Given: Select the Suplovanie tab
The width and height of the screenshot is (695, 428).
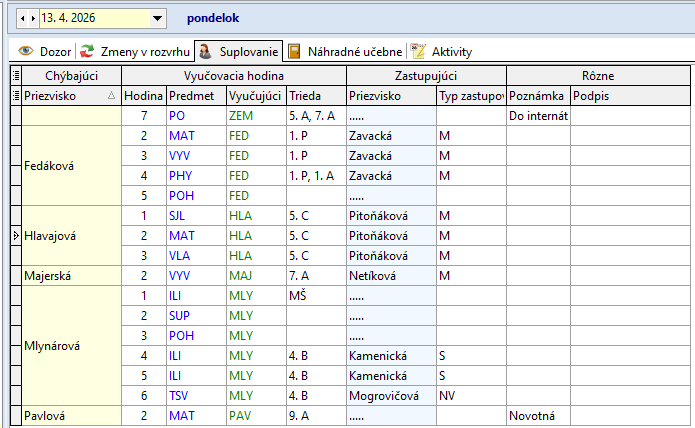Looking at the screenshot, I should [x=239, y=51].
